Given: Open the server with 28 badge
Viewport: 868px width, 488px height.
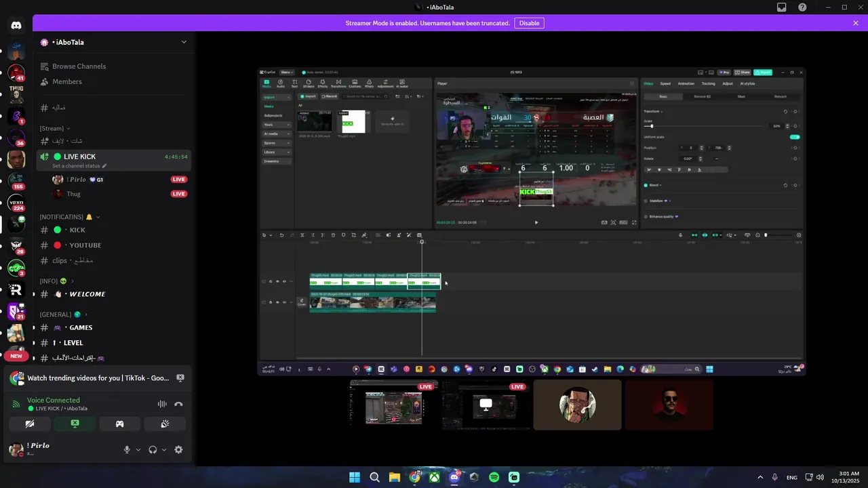Looking at the screenshot, I should point(16,246).
